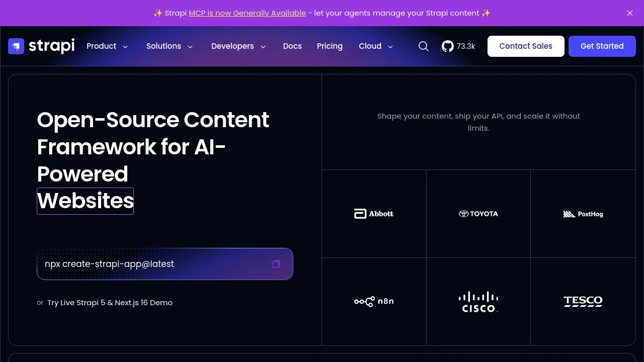Screen dimensions: 644x362
Task: Expand the Developers menu
Action: [238, 46]
